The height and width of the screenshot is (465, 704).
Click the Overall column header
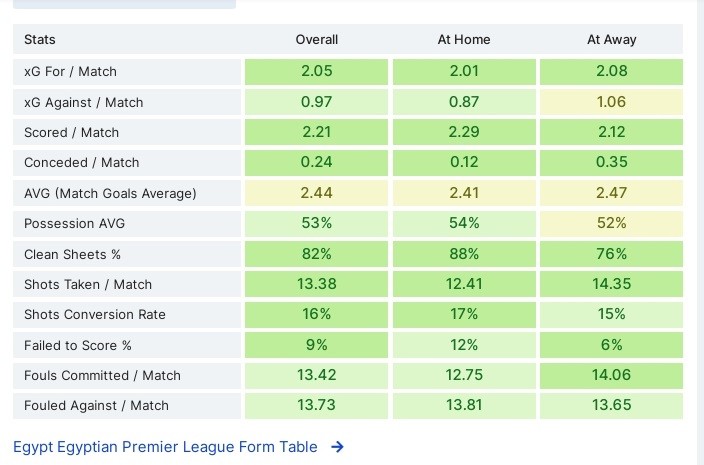[x=316, y=40]
